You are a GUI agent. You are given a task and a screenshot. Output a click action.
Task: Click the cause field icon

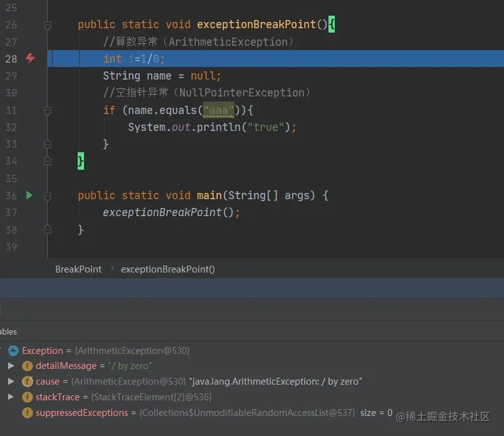point(28,381)
